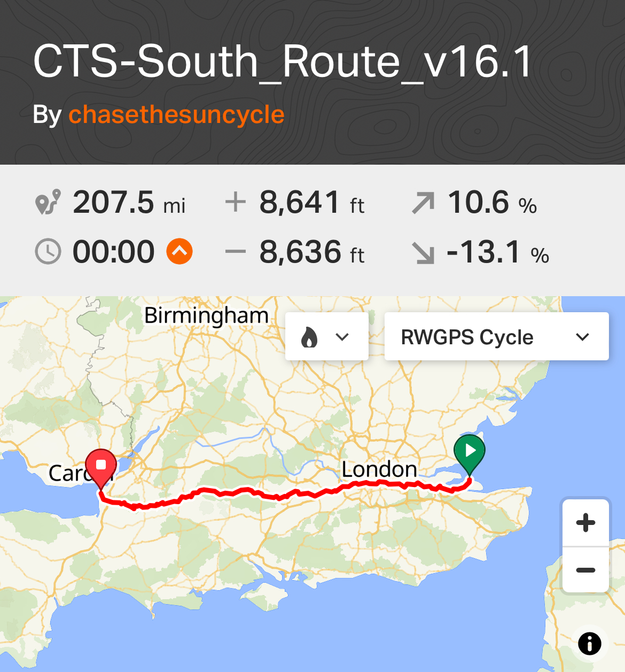Expand the orange time estimate chevron

pyautogui.click(x=179, y=251)
